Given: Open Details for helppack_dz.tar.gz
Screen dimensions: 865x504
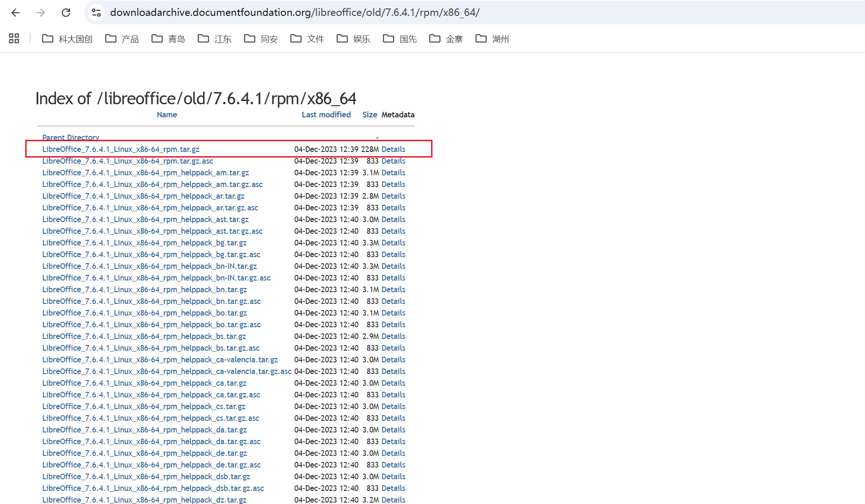Looking at the screenshot, I should click(x=393, y=500).
